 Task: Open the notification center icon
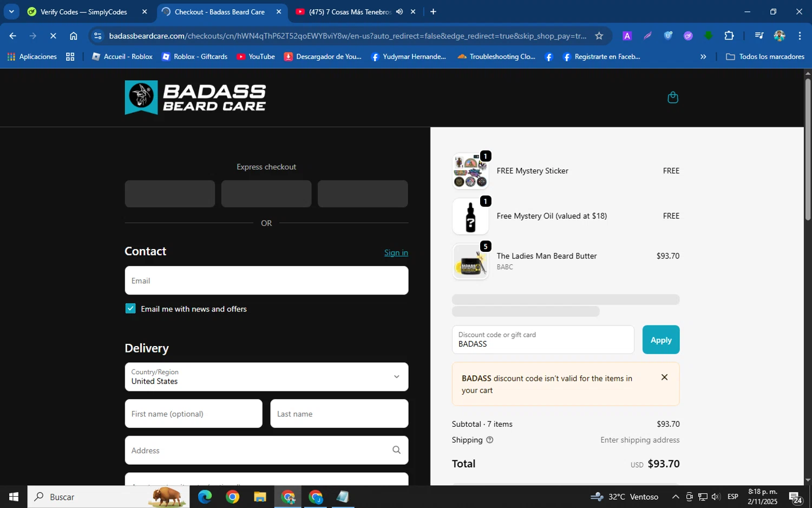click(x=796, y=497)
